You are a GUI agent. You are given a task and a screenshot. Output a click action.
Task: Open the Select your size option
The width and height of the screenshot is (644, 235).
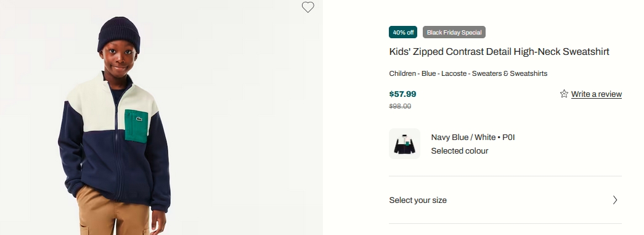(505, 200)
